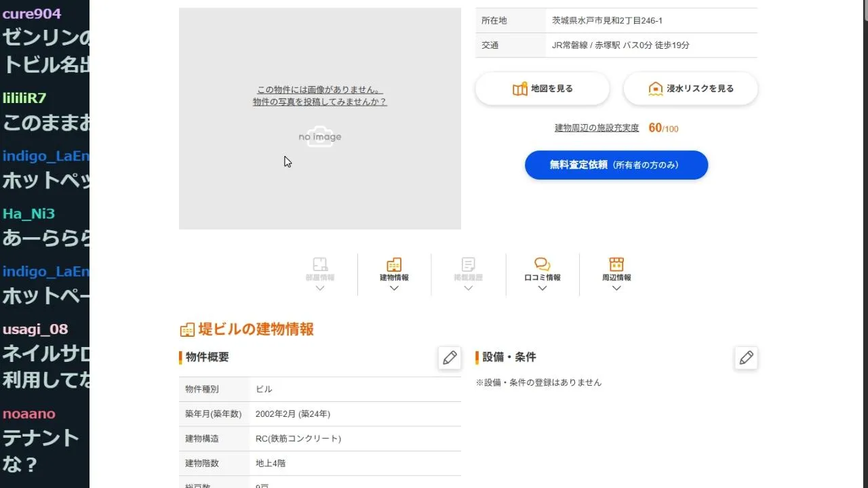Viewport: 868px width, 488px height.
Task: Click chat username noaano
Action: pos(29,413)
